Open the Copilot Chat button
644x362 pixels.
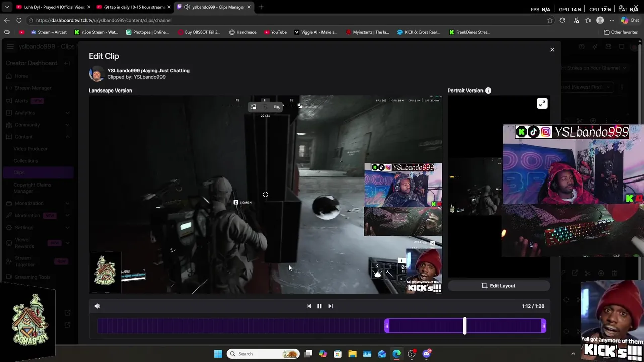click(630, 20)
